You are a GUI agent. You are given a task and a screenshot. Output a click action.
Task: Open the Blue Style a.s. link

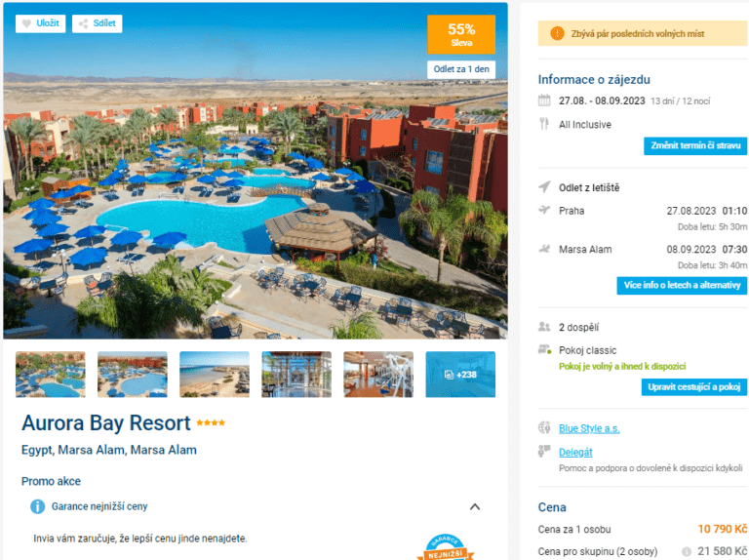coord(589,428)
